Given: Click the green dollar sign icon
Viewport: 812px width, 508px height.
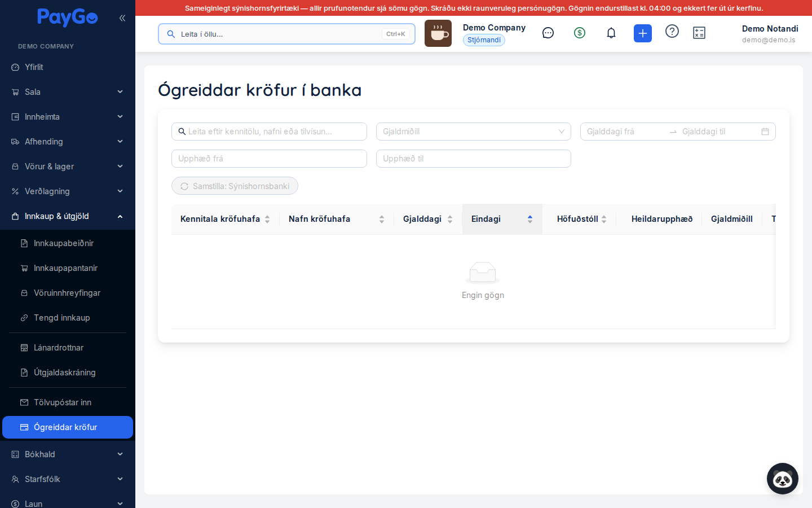Looking at the screenshot, I should click(x=580, y=33).
